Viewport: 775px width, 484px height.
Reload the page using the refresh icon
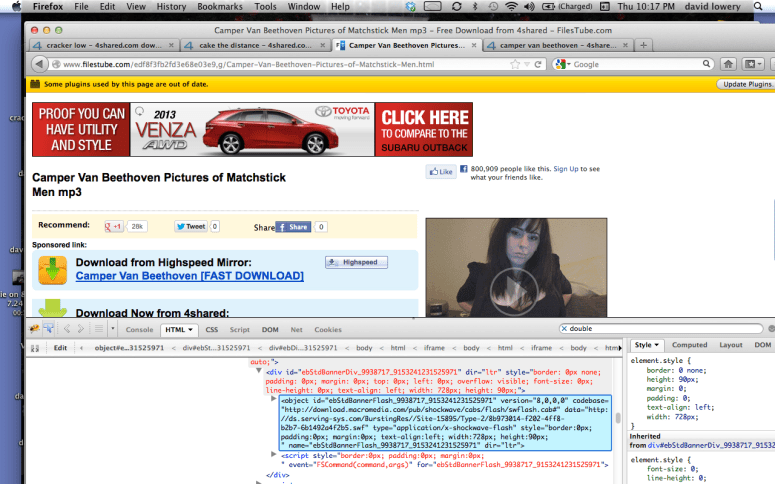(538, 64)
